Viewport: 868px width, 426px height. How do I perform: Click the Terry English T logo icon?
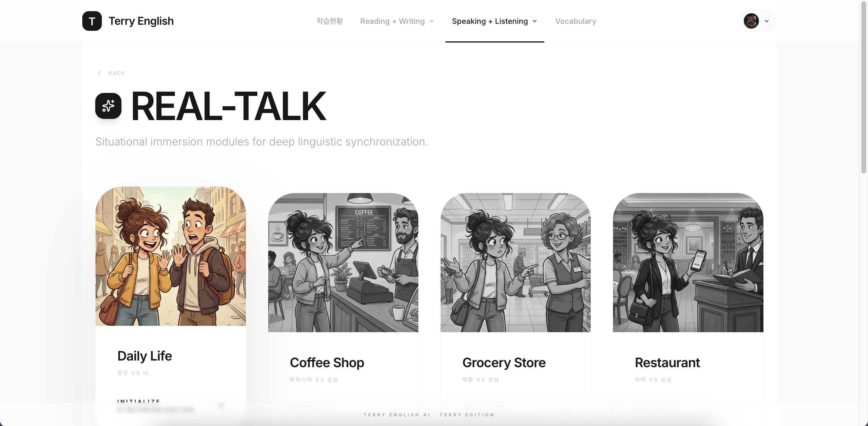click(92, 21)
